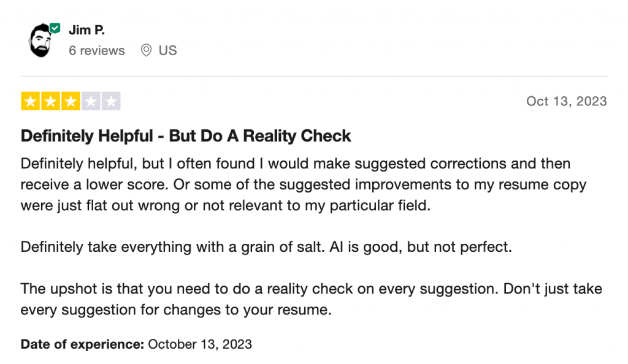628x364 pixels.
Task: Click the third yellow rating star
Action: click(x=71, y=101)
